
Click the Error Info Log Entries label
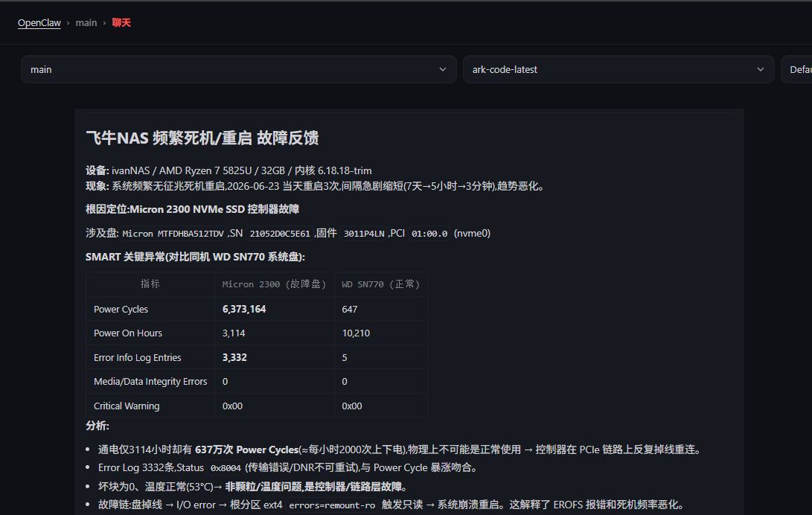coord(137,358)
